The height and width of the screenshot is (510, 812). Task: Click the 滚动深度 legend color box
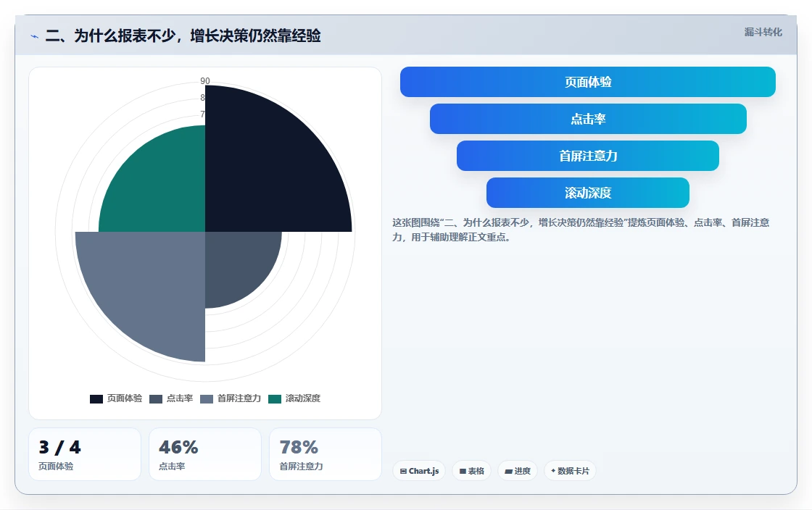[275, 398]
